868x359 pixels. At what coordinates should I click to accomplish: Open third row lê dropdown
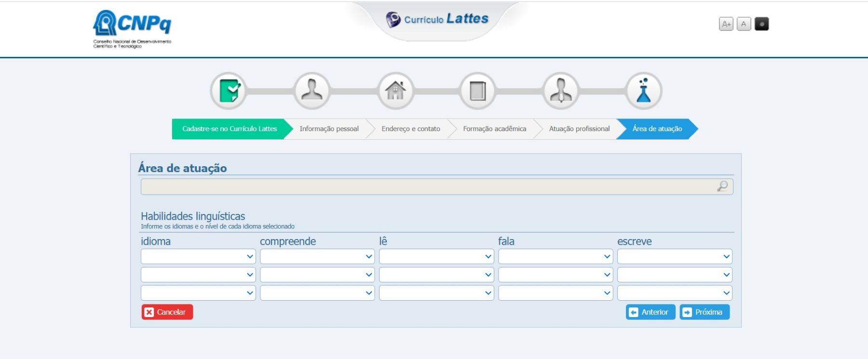pos(436,293)
